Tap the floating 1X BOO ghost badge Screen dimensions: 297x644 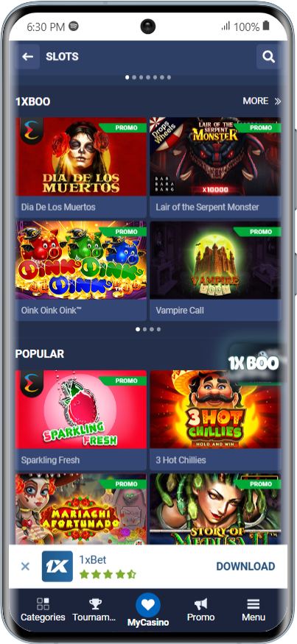(254, 363)
